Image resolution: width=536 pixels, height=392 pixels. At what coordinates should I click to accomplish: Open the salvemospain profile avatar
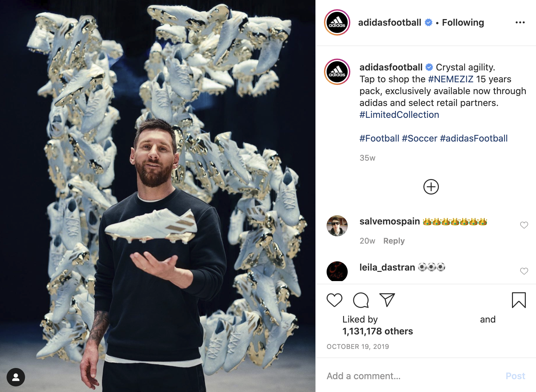click(337, 226)
